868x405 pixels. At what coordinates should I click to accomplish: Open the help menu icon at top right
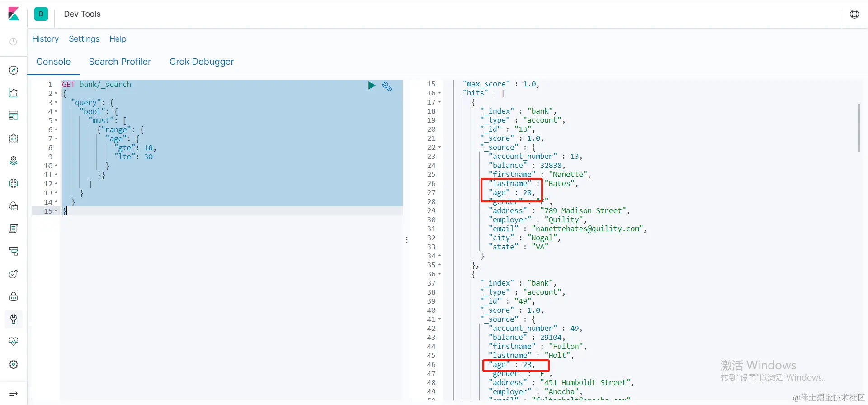pos(854,14)
